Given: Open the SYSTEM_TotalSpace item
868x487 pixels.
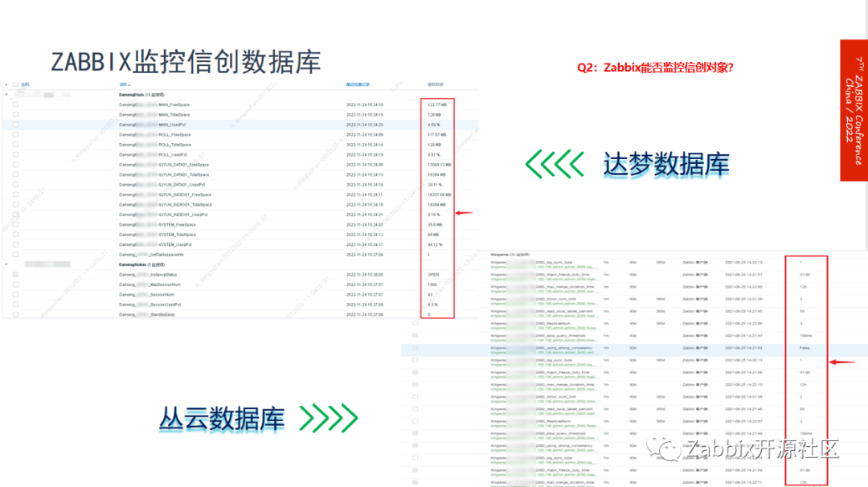Looking at the screenshot, I should (158, 235).
